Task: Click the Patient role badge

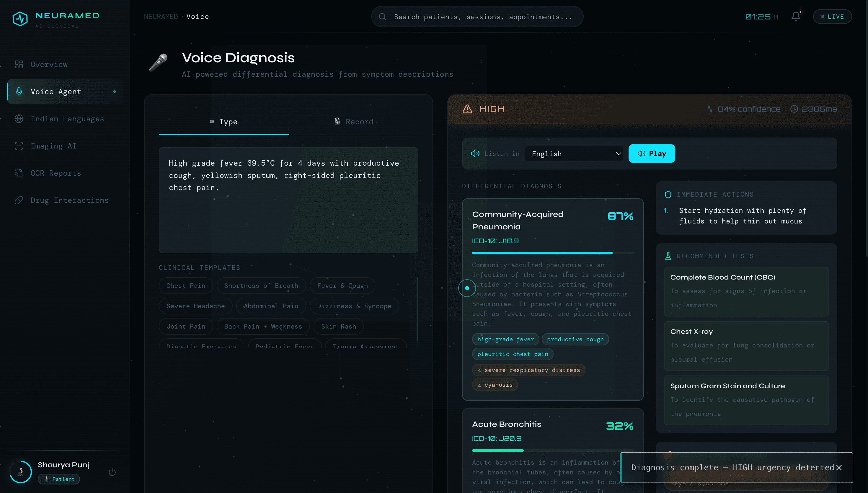Action: pyautogui.click(x=59, y=479)
